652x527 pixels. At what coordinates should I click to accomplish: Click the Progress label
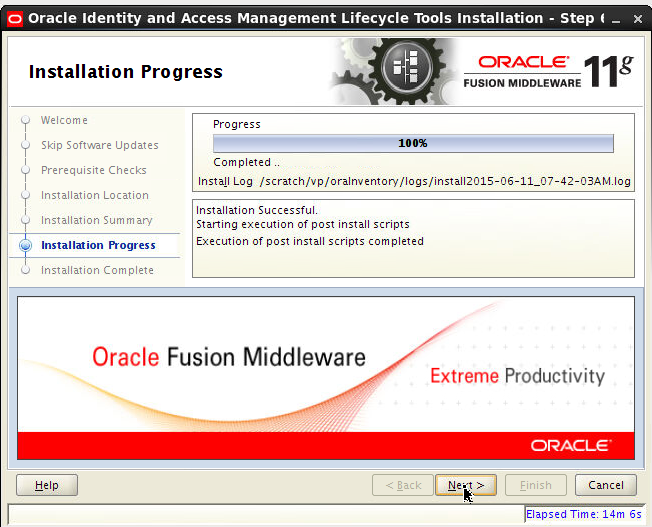(237, 124)
